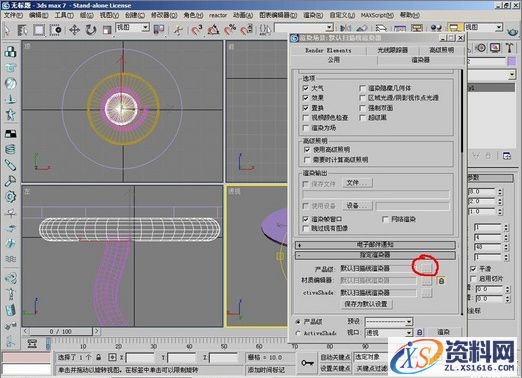Enable 强制双面 checkbox
The width and height of the screenshot is (522, 378).
tap(363, 108)
